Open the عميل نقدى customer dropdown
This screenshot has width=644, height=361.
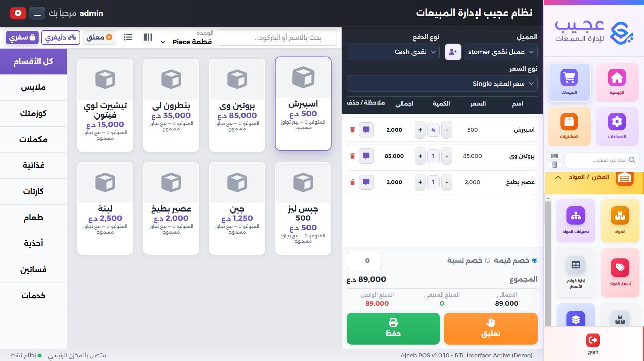500,52
